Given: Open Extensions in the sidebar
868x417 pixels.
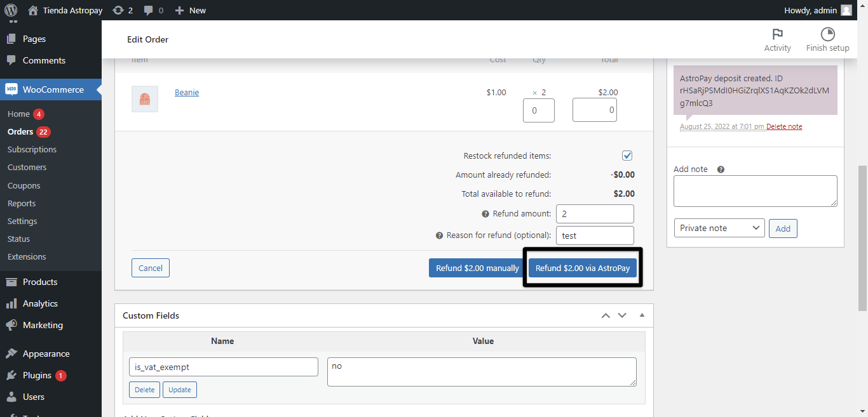Looking at the screenshot, I should (27, 256).
